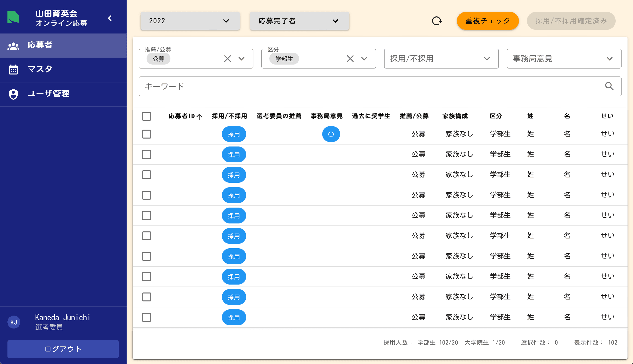
Task: Click the green 山田育英会 logo icon
Action: click(13, 17)
